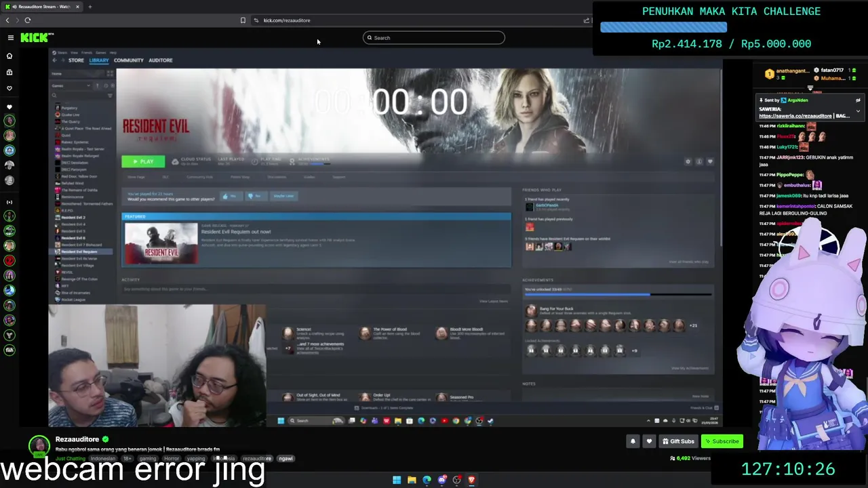Screen dimensions: 868x488
Task: Close the Rezaauditore Stream browser tab
Action: click(77, 7)
